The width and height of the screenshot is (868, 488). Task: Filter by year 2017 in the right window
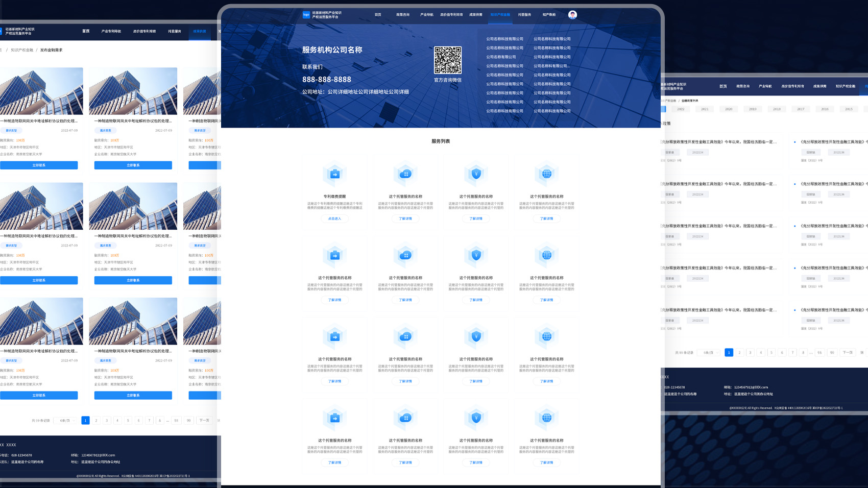tap(801, 109)
